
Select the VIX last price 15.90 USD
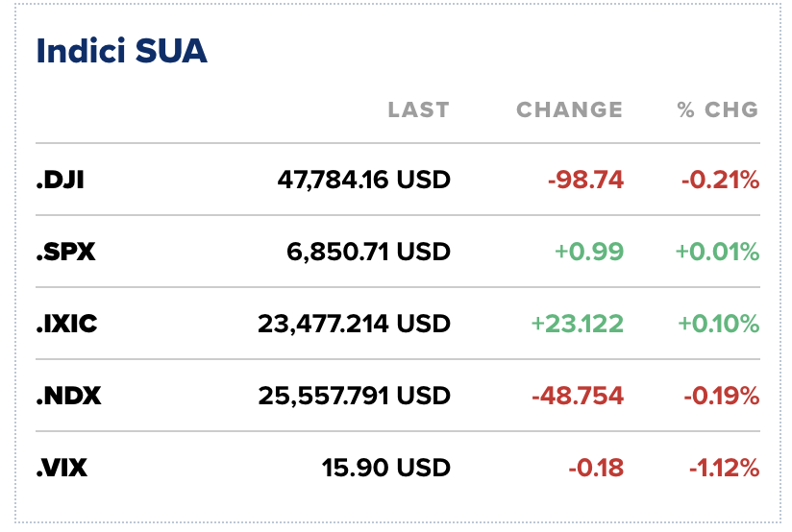385,468
